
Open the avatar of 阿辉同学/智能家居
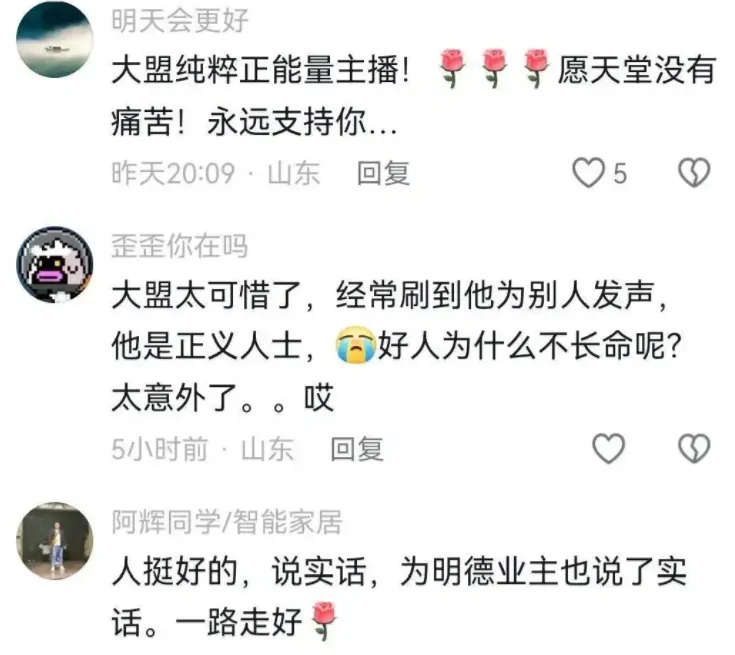[x=55, y=541]
